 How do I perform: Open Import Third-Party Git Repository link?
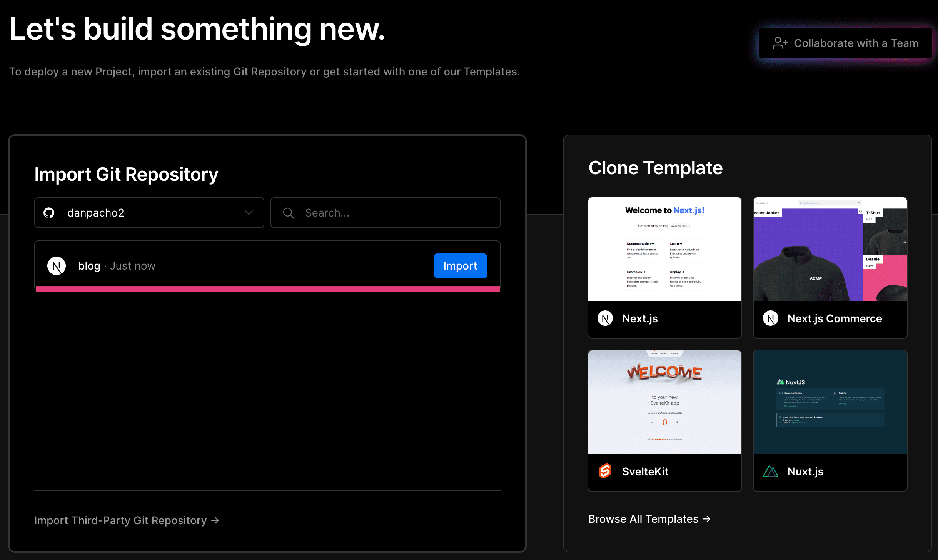127,520
